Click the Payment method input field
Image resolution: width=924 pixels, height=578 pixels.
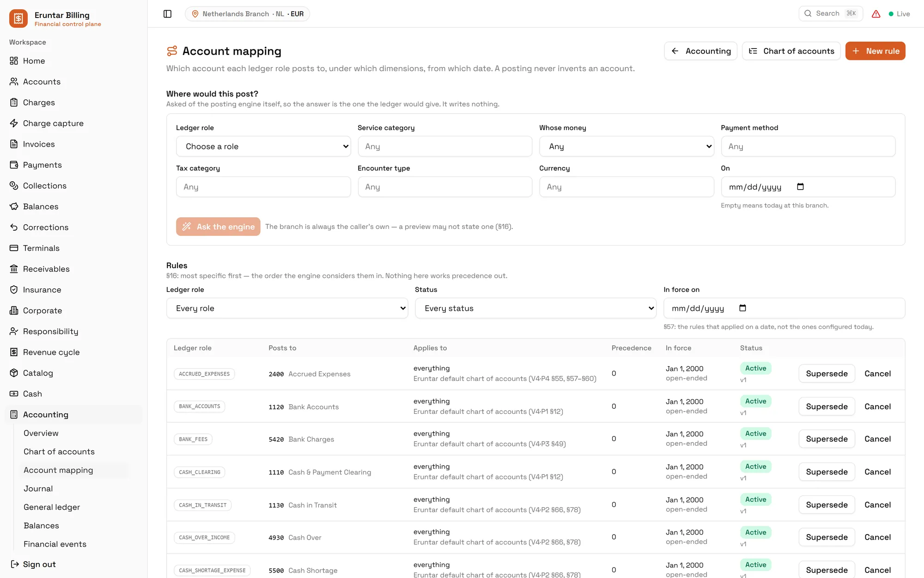coord(808,147)
